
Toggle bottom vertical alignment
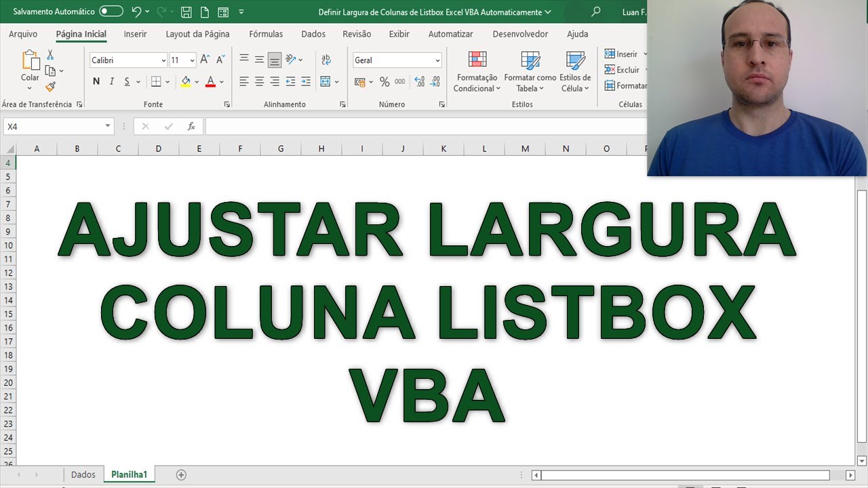point(275,60)
